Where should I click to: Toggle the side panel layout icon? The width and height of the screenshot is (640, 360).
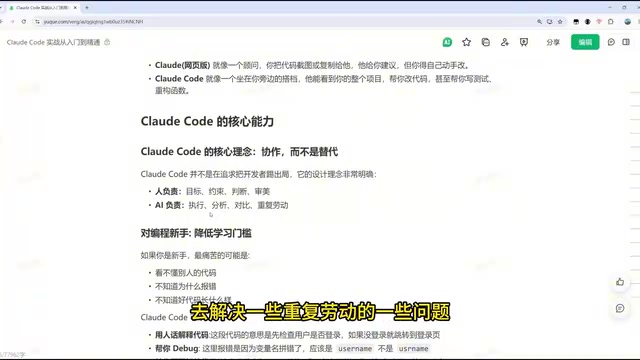coord(626,42)
